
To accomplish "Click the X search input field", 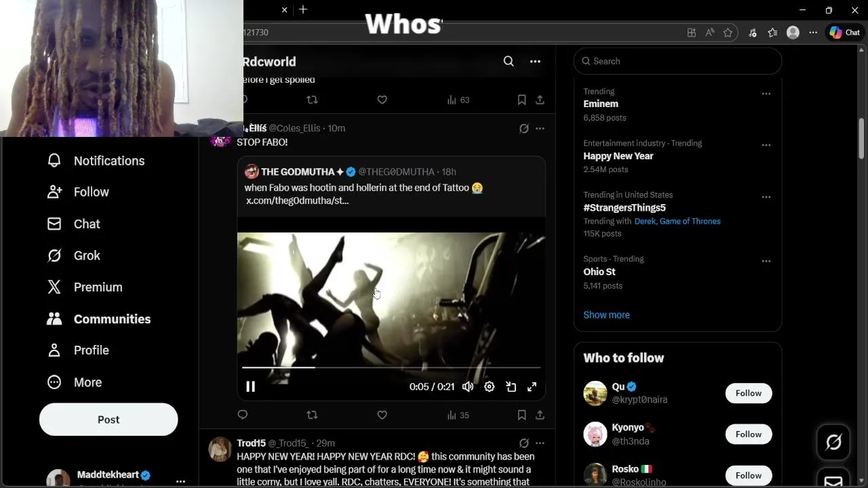I will tap(677, 61).
